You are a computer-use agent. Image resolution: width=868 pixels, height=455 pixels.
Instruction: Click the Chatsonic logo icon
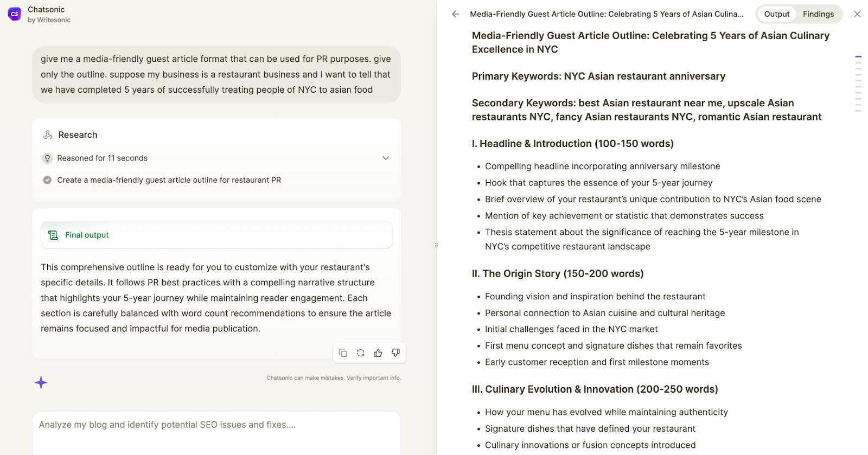tap(15, 14)
